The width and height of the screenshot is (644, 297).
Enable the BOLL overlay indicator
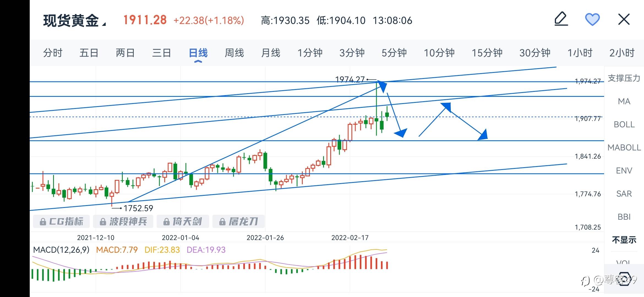(x=624, y=125)
